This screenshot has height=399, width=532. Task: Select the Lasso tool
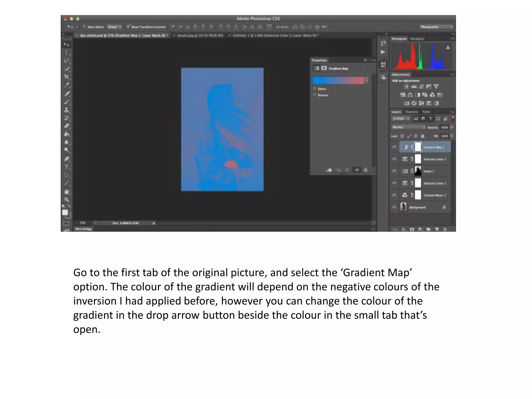coord(66,61)
